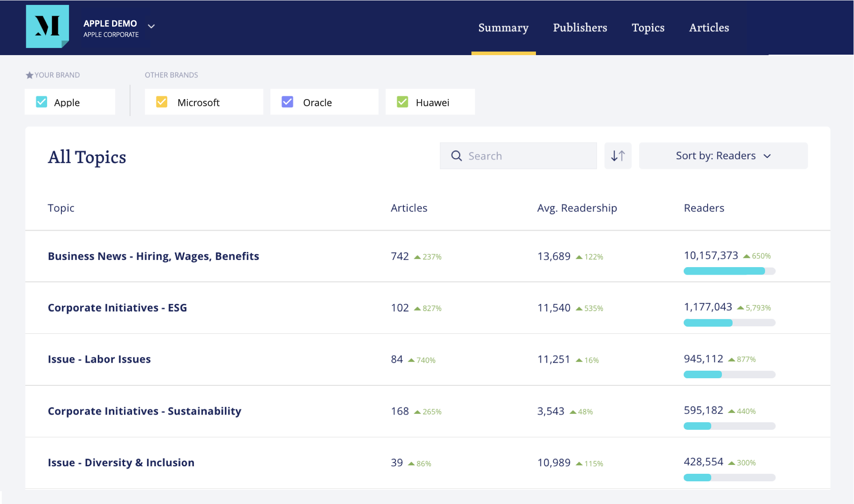Switch to the Publishers tab
The width and height of the screenshot is (854, 504).
coord(580,28)
